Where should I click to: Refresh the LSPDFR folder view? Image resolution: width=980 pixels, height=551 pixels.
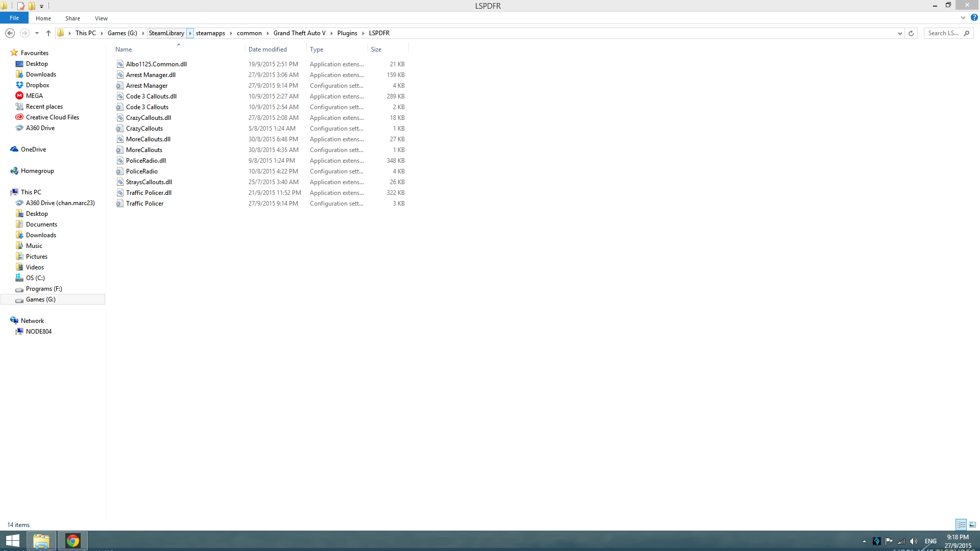pyautogui.click(x=911, y=33)
